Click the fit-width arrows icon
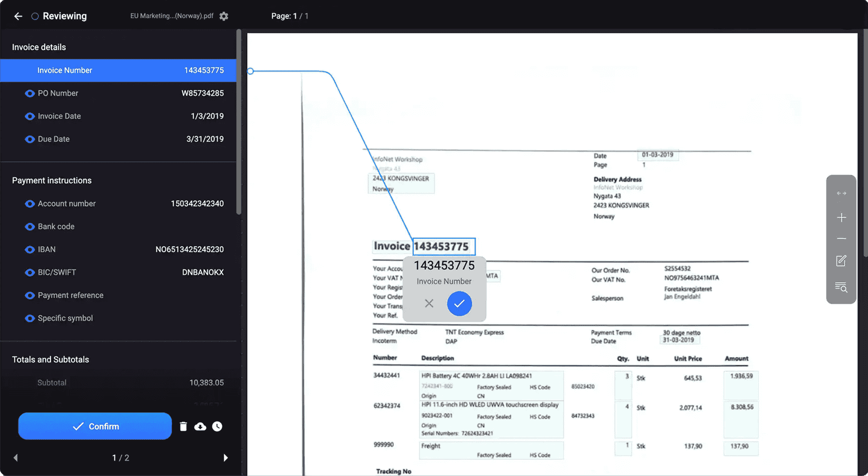 (x=841, y=193)
